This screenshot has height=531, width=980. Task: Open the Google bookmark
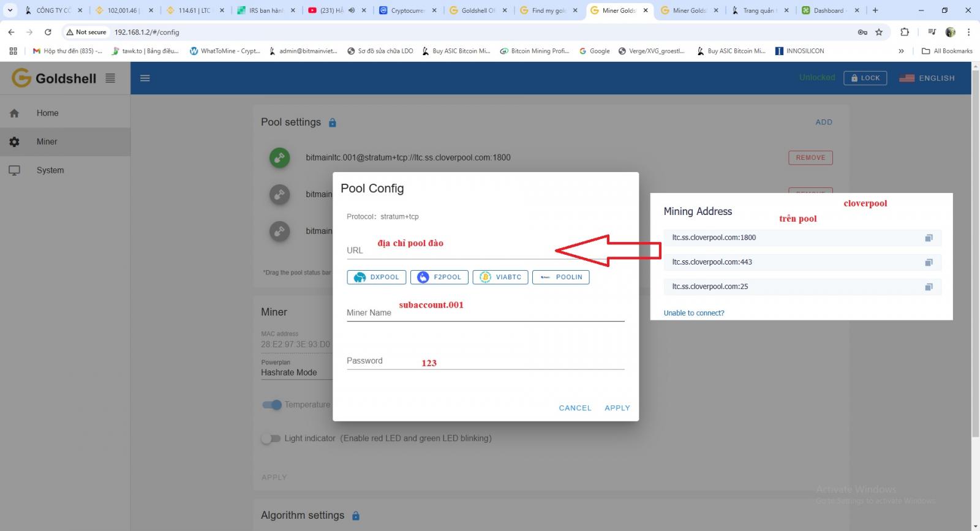point(594,51)
